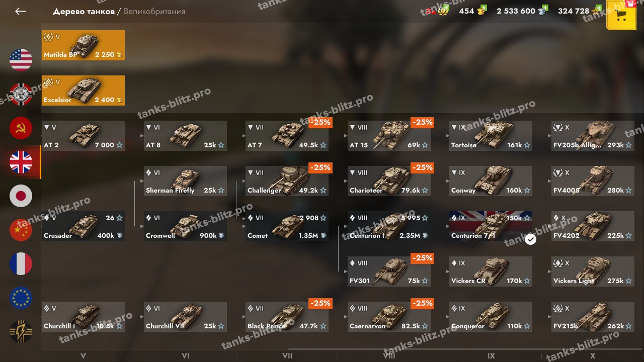Select the Germany nation flag
The height and width of the screenshot is (362, 644).
coord(21,94)
